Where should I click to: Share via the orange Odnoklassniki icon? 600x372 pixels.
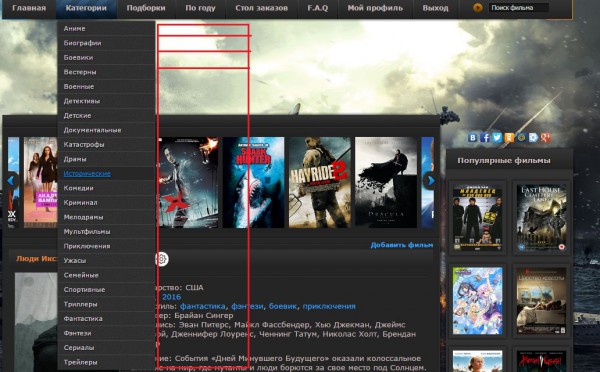point(509,137)
